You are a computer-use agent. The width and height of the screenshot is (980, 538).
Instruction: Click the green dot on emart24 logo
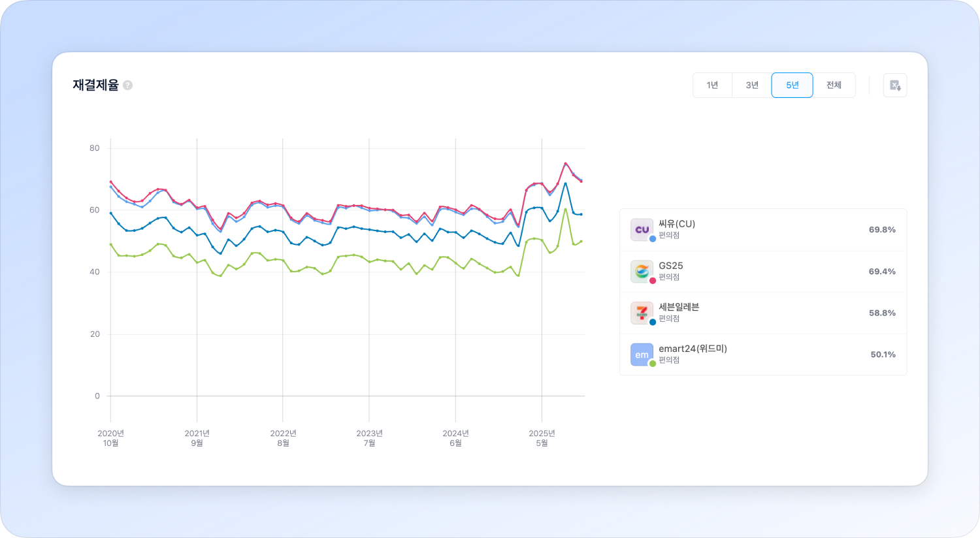coord(653,364)
